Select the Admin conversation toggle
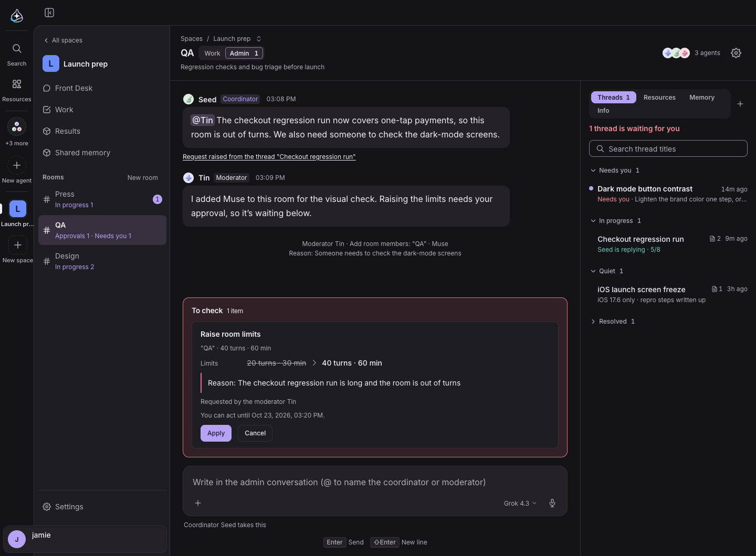This screenshot has width=756, height=556. tap(244, 54)
